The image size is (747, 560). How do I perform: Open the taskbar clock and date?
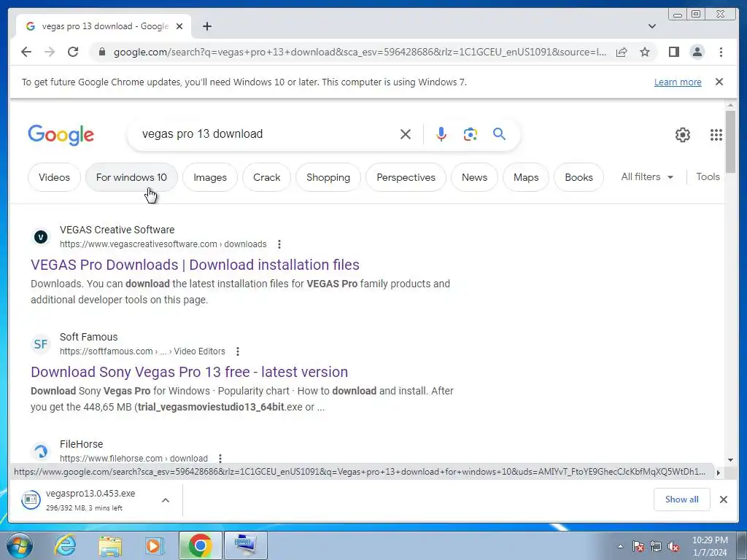pyautogui.click(x=710, y=546)
